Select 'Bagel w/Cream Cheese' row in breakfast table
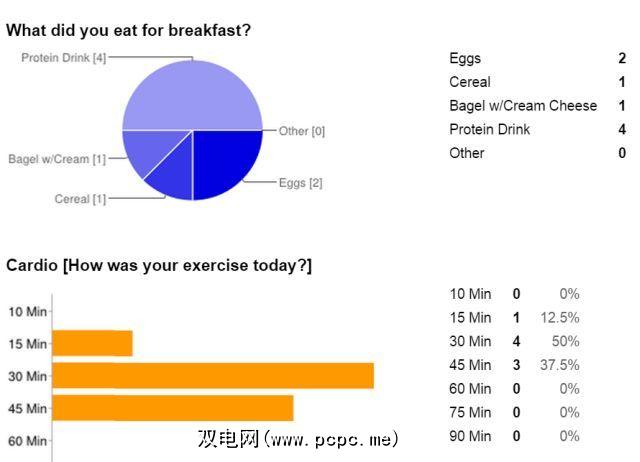Image resolution: width=640 pixels, height=462 pixels. [x=523, y=106]
